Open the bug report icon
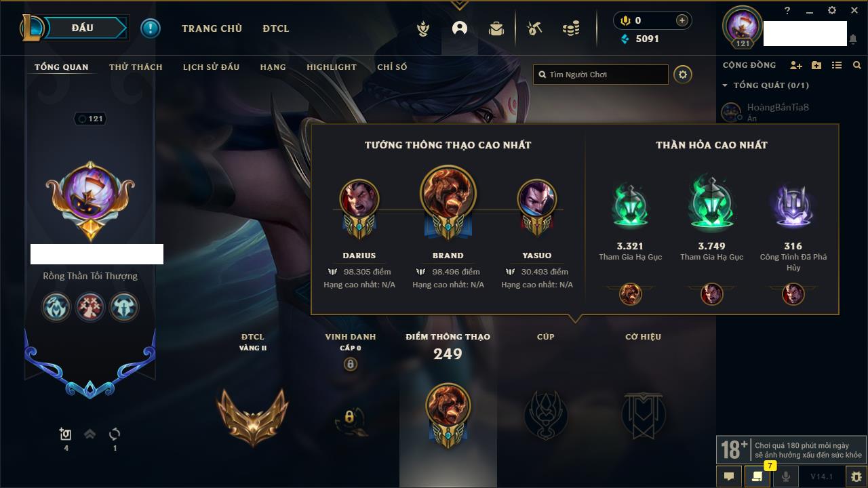868x488 pixels. (856, 476)
